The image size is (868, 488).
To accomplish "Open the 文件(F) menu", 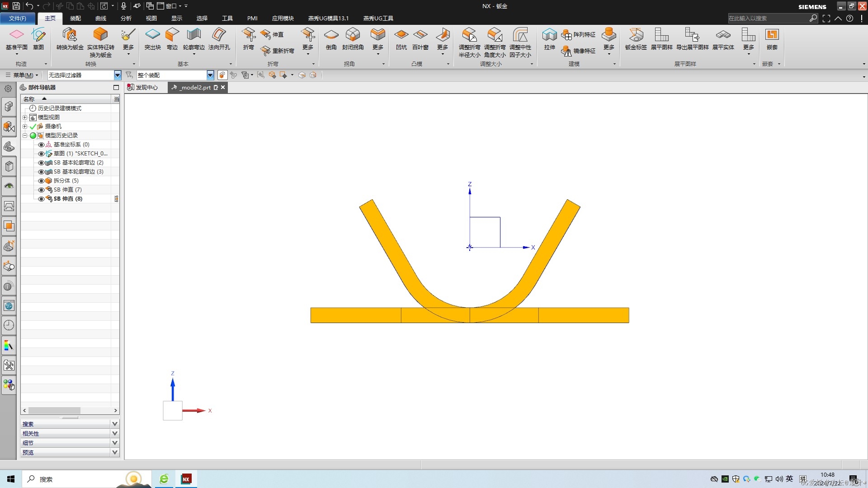I will pos(18,19).
